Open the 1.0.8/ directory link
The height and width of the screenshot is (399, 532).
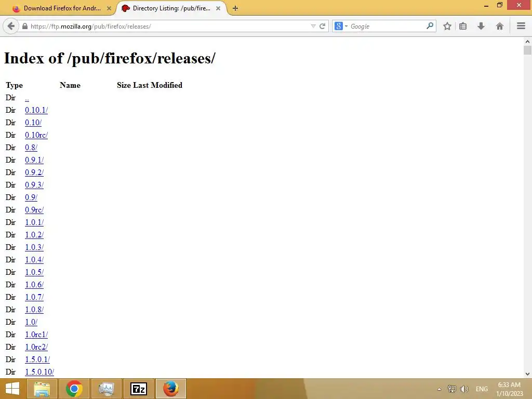(34, 310)
